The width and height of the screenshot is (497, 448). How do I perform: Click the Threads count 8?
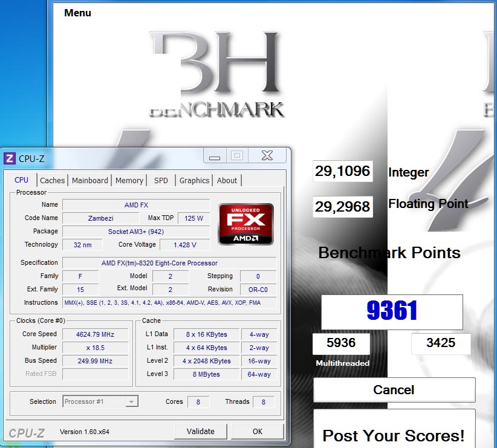coord(264,401)
